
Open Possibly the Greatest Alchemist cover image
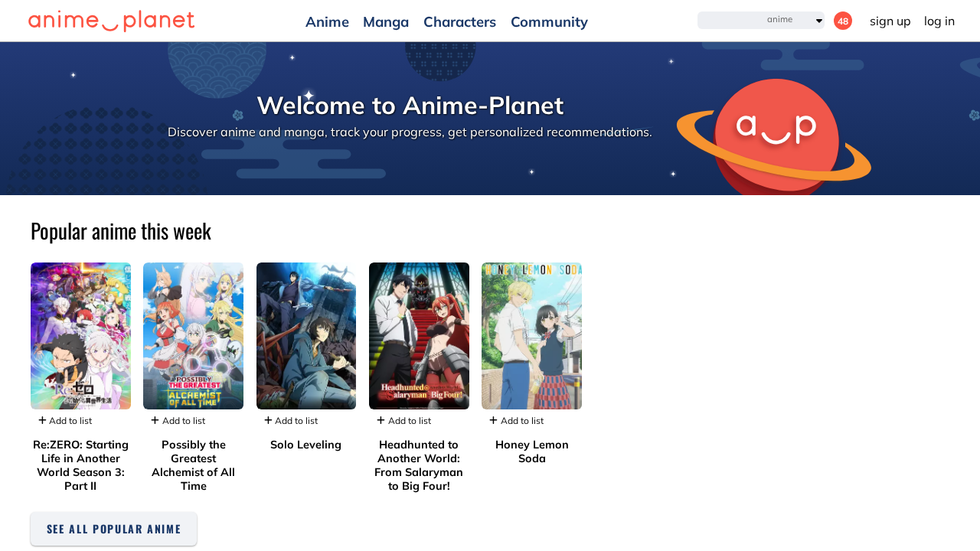pos(193,336)
